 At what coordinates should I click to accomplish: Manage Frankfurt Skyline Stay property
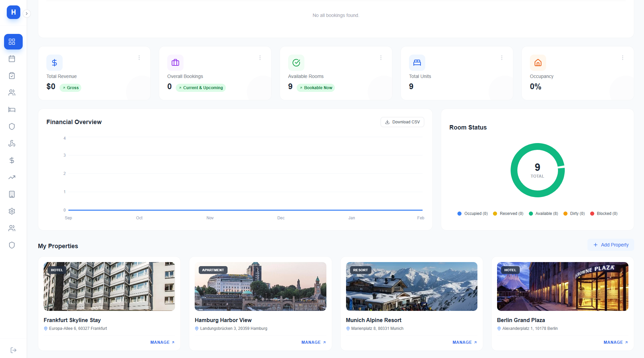point(163,342)
